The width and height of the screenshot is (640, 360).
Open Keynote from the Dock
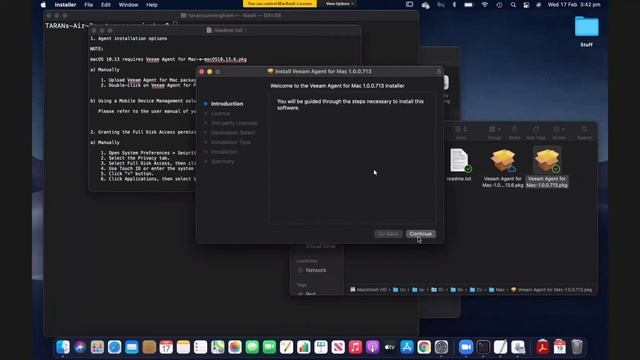pyautogui.click(x=321, y=347)
